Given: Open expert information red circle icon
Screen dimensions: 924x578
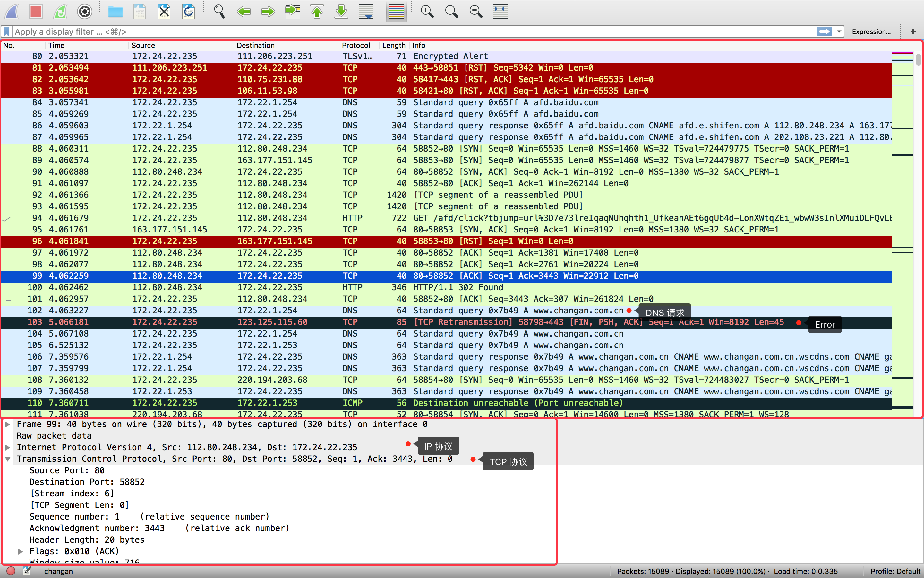Looking at the screenshot, I should [x=11, y=571].
